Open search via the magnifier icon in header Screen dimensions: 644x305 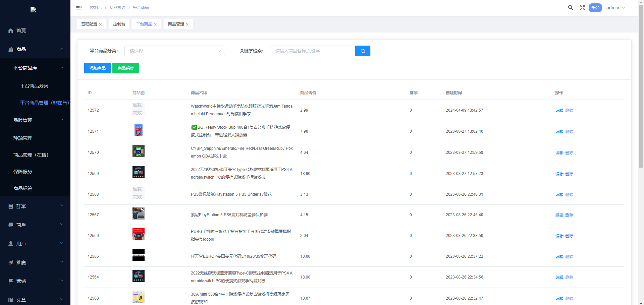coord(570,7)
